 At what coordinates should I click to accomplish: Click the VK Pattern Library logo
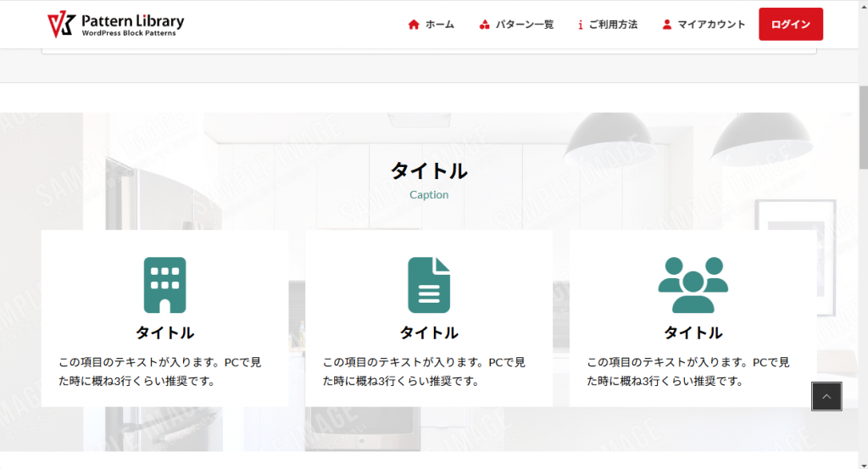[x=115, y=25]
